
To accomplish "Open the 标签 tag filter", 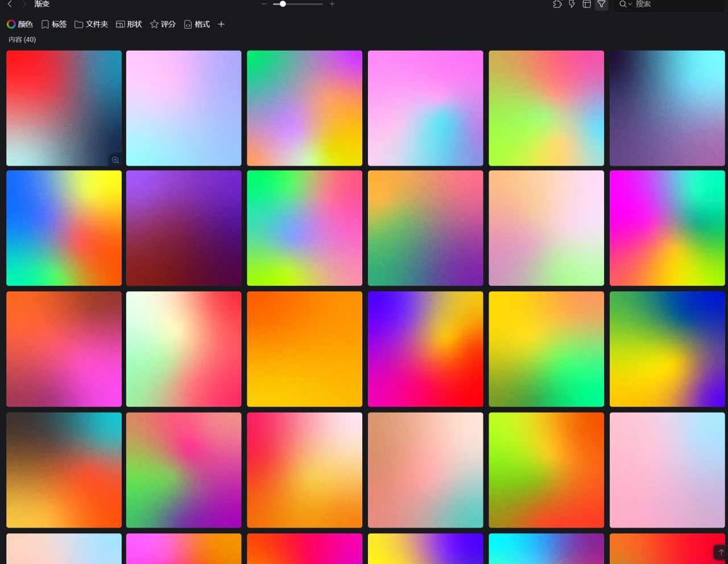I will point(54,24).
